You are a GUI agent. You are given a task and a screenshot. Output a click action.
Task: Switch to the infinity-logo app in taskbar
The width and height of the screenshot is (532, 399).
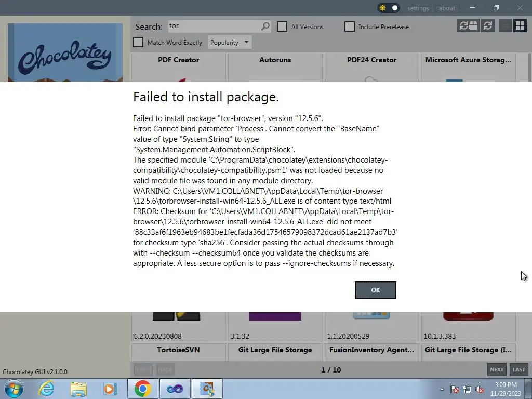point(175,389)
